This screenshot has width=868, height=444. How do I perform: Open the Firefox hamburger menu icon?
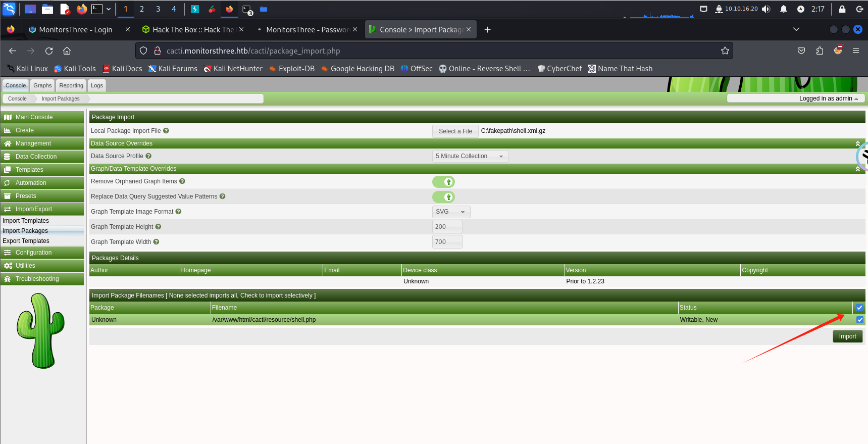pos(856,51)
